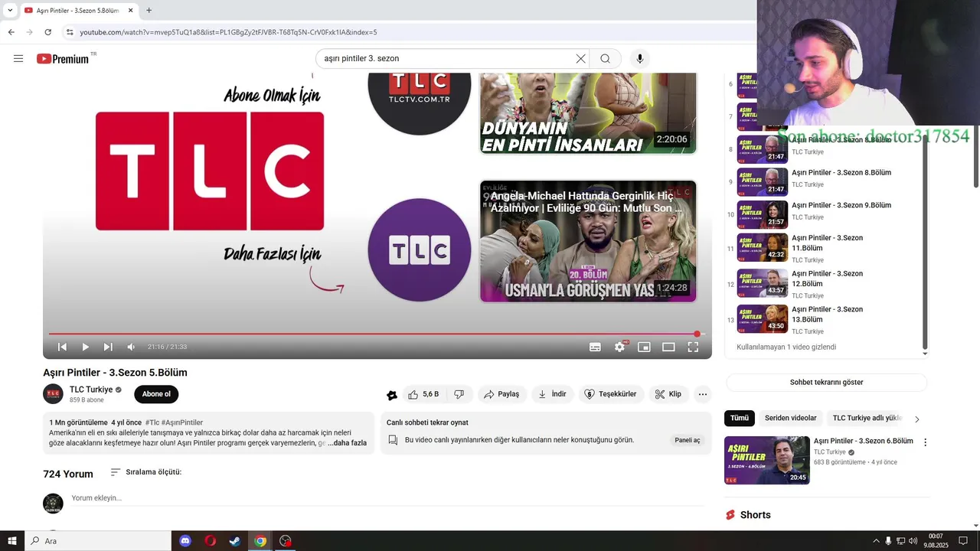Click the address bar URL
980x551 pixels.
tap(228, 32)
